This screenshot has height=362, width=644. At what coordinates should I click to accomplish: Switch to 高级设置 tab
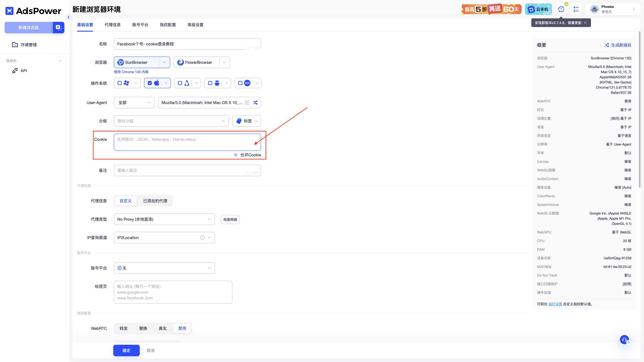pyautogui.click(x=195, y=25)
